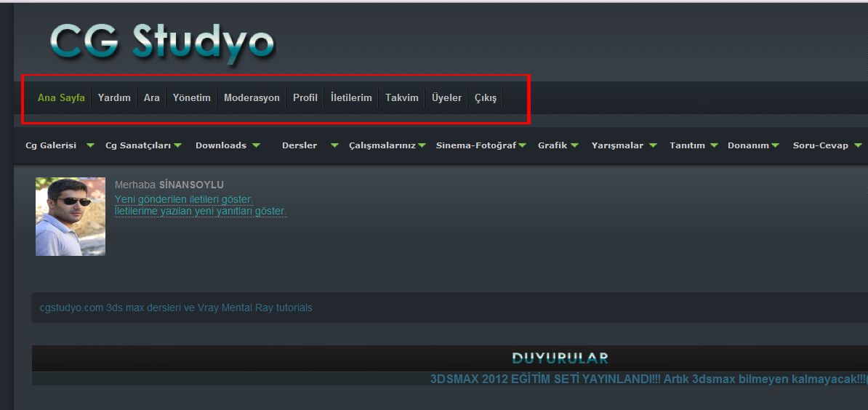
Task: Expand the Tanıtım dropdown arrow
Action: (714, 145)
